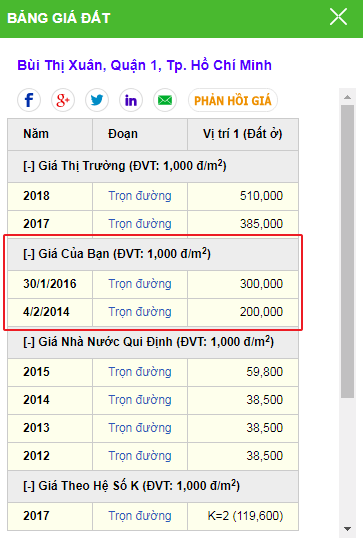Share on Facebook icon
The image size is (363, 544).
coord(29,101)
